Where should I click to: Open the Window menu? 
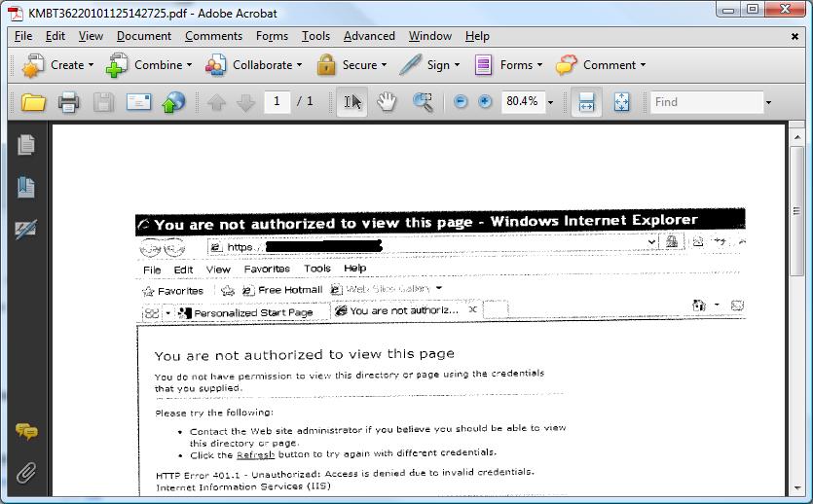[x=429, y=36]
